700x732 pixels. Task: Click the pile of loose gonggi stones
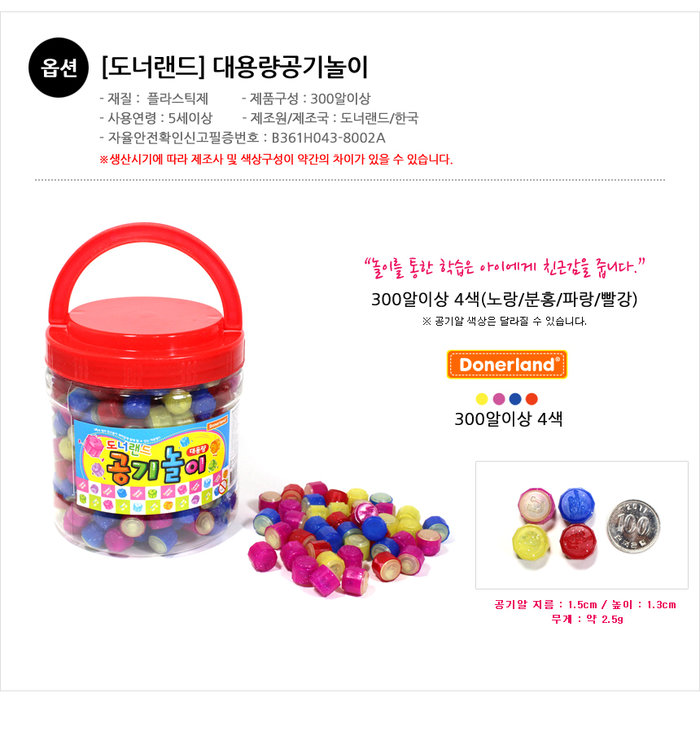[349, 537]
